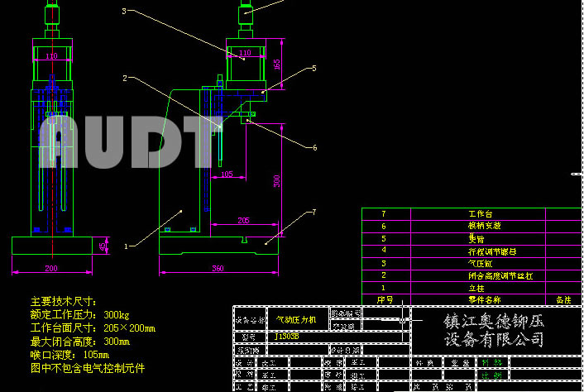Select part callout number 6
Viewport: 584px width, 392px height.
314,148
